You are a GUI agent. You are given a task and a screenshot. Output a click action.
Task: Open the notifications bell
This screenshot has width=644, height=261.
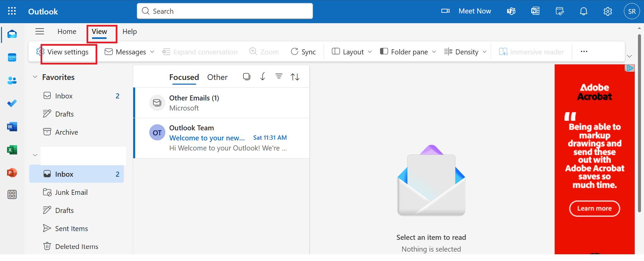point(584,11)
